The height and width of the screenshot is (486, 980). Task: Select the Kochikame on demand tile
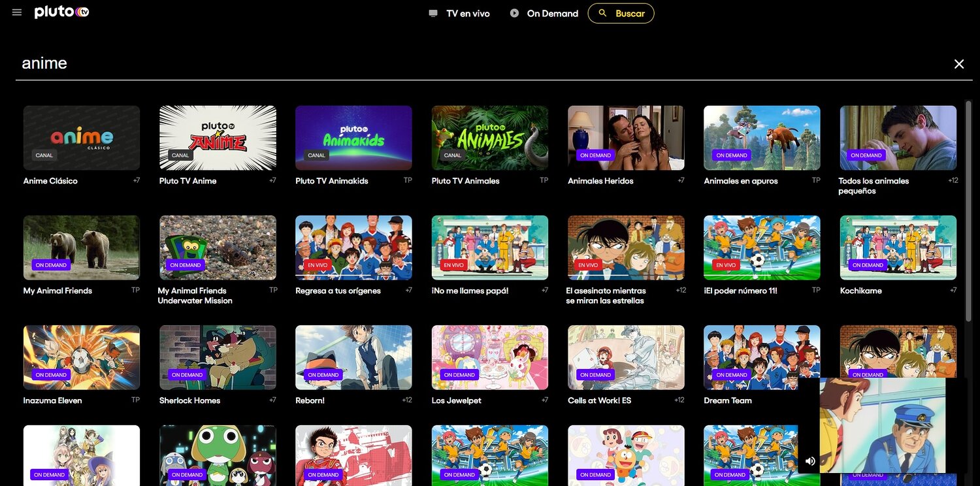pyautogui.click(x=898, y=247)
